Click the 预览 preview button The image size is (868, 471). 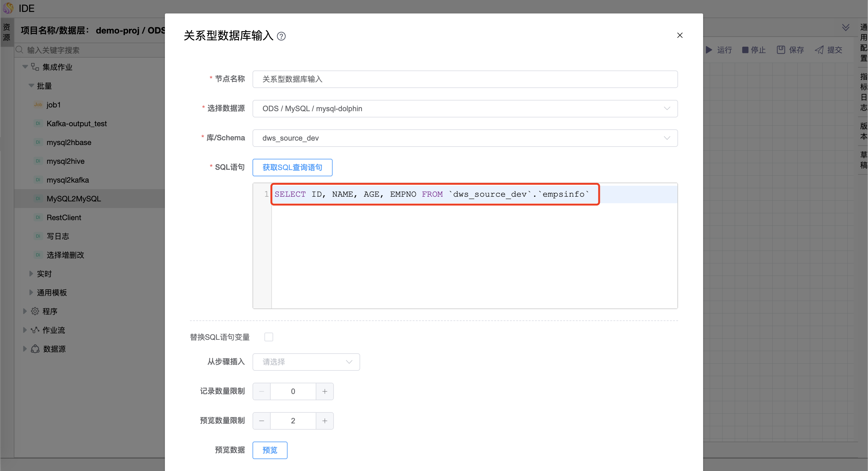pos(269,450)
